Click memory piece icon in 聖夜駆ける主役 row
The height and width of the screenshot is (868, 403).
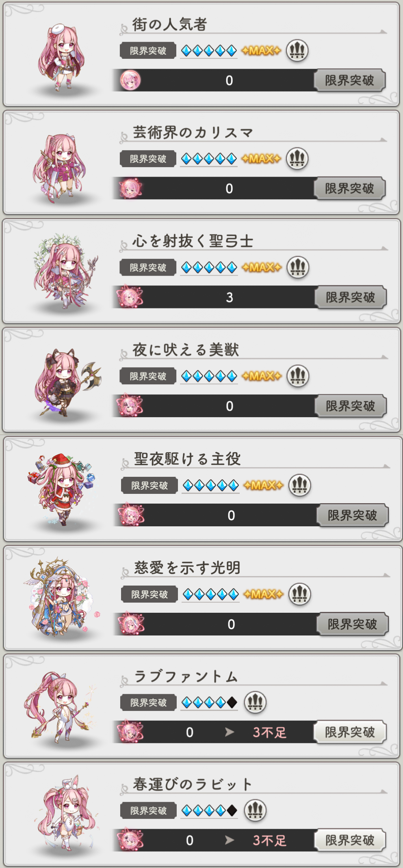(131, 515)
